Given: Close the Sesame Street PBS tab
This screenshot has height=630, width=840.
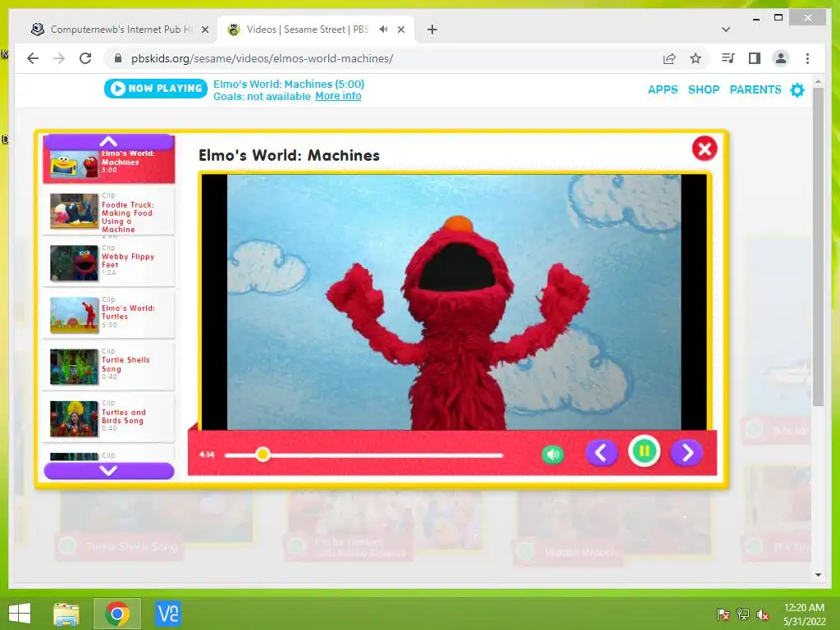Looking at the screenshot, I should (x=400, y=30).
